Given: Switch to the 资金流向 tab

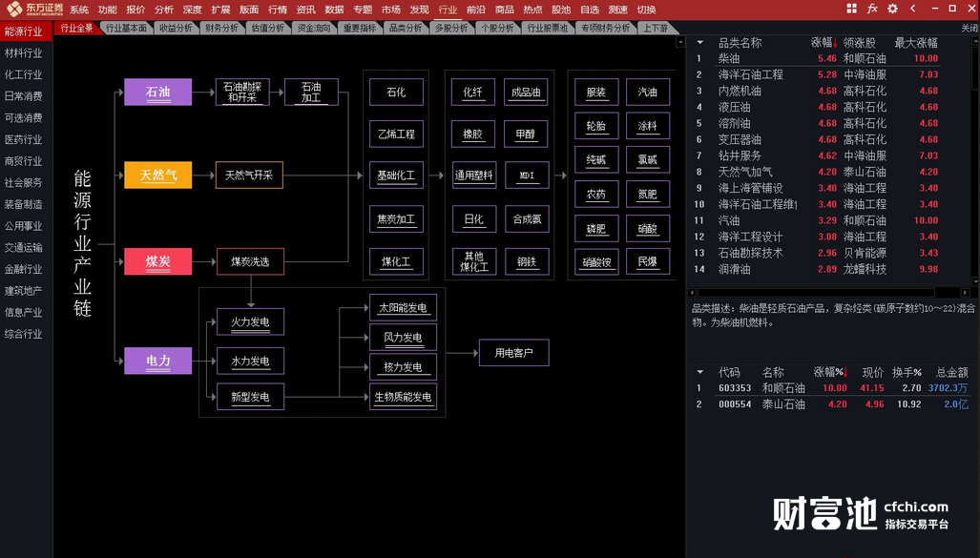Looking at the screenshot, I should pos(314,28).
